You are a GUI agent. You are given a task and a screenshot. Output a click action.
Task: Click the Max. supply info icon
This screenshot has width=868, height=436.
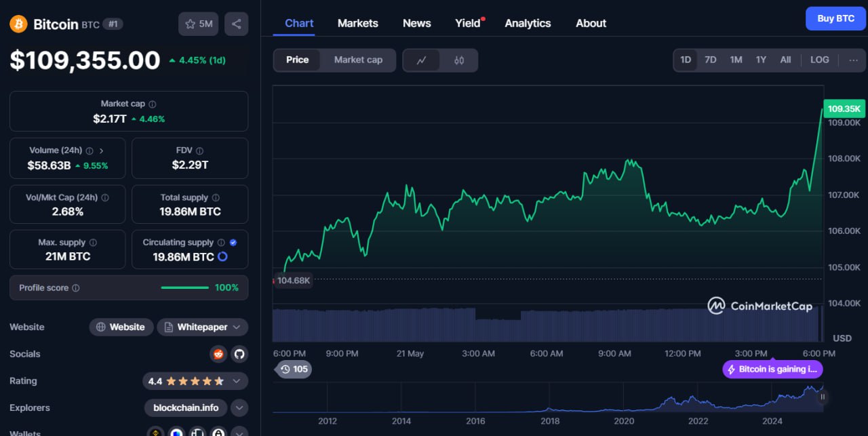click(x=93, y=242)
